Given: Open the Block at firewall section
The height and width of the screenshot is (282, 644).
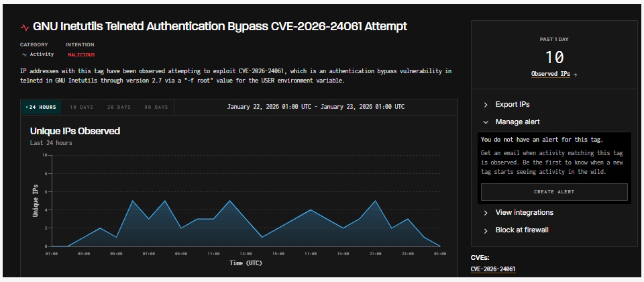Looking at the screenshot, I should pyautogui.click(x=522, y=230).
